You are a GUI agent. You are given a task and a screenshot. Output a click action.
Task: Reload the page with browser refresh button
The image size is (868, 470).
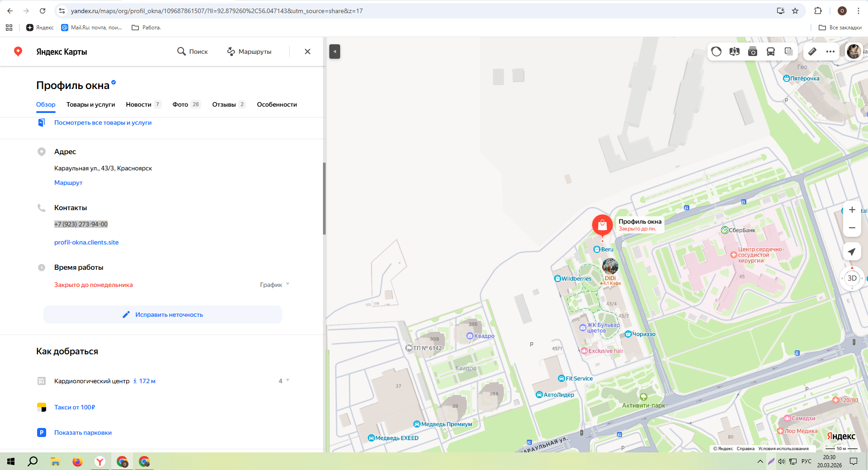[x=43, y=11]
